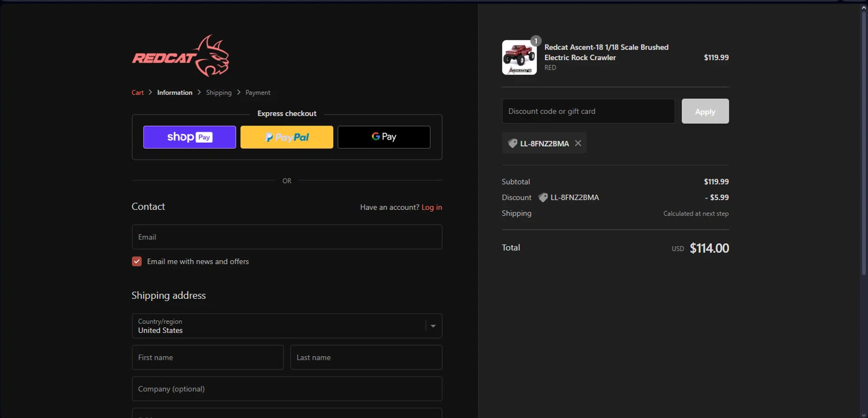Viewport: 868px width, 418px height.
Task: Open the Country/region dropdown
Action: [287, 325]
